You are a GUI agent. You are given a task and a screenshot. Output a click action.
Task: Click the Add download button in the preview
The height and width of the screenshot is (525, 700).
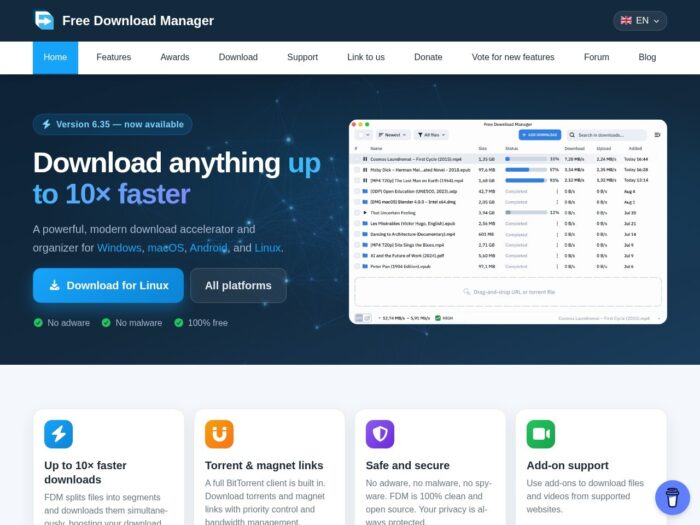540,135
